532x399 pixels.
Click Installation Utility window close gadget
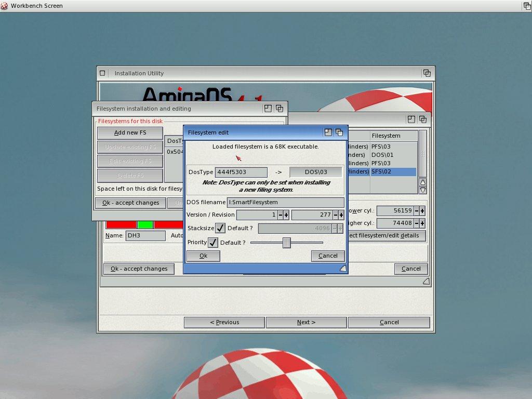point(102,73)
